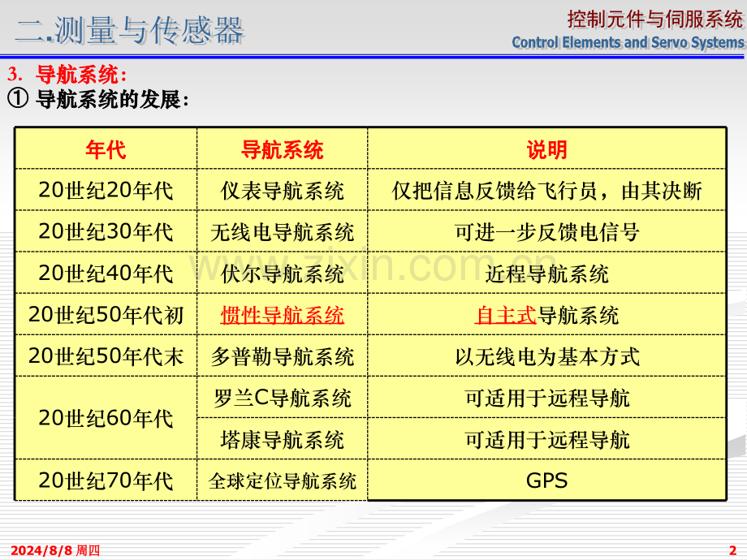
Task: Click the subtitle ① 导航系统的发展
Action: tap(97, 99)
